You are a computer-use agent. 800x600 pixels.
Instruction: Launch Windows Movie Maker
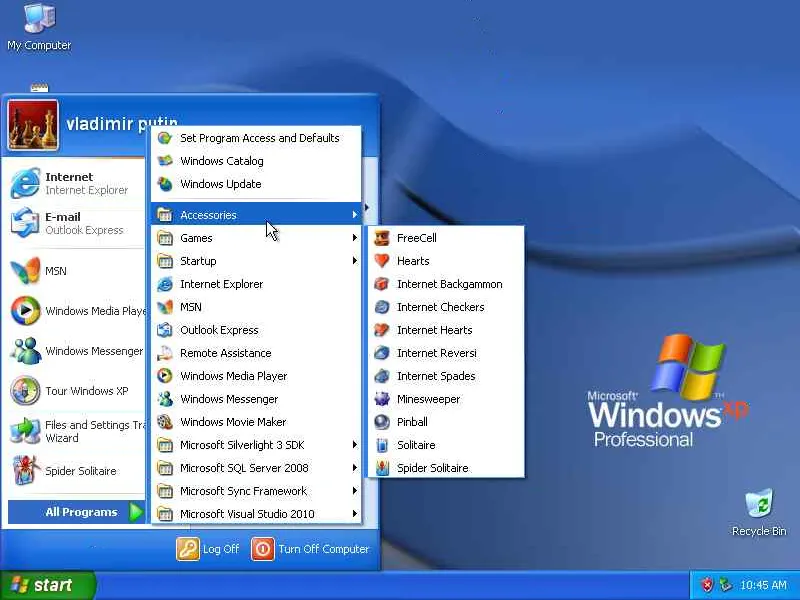click(256, 422)
